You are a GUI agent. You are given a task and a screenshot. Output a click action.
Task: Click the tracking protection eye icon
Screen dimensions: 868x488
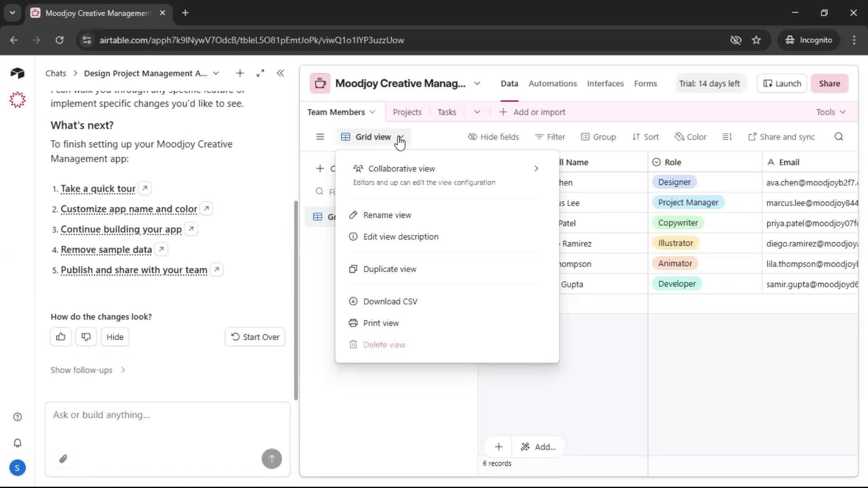click(736, 40)
